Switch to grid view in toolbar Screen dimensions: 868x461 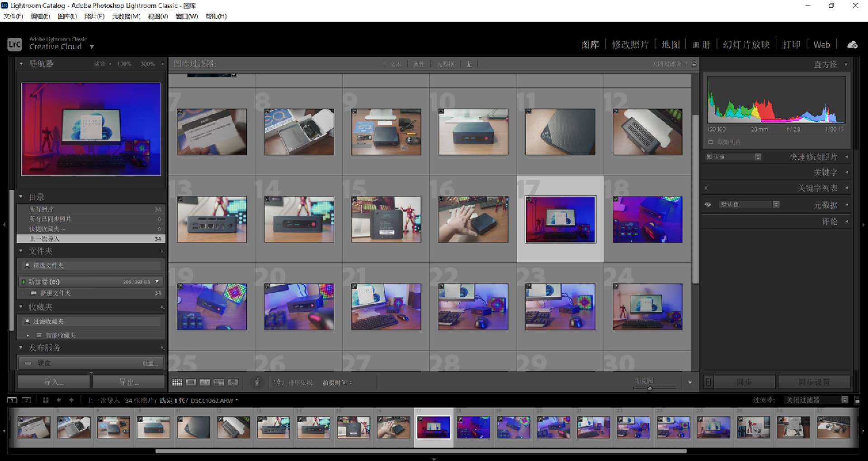pyautogui.click(x=177, y=382)
